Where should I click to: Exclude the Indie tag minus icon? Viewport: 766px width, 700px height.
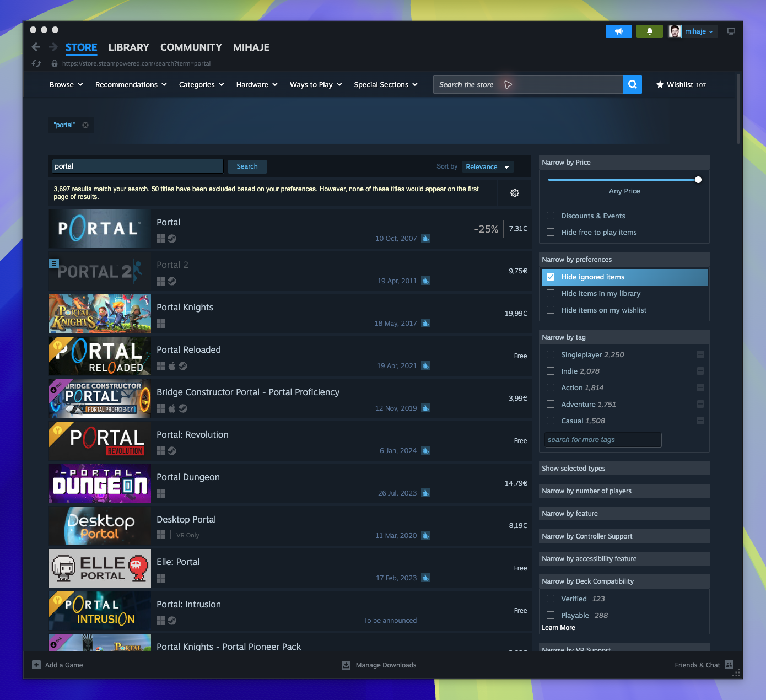point(700,371)
